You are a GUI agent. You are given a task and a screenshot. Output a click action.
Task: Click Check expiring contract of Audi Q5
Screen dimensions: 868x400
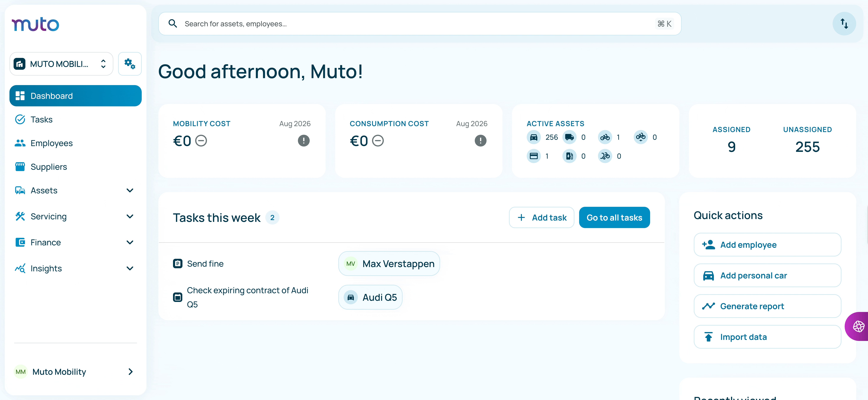(x=248, y=297)
